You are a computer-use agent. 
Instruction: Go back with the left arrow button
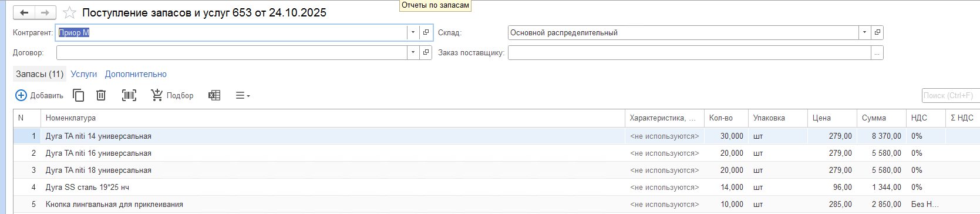coord(24,12)
